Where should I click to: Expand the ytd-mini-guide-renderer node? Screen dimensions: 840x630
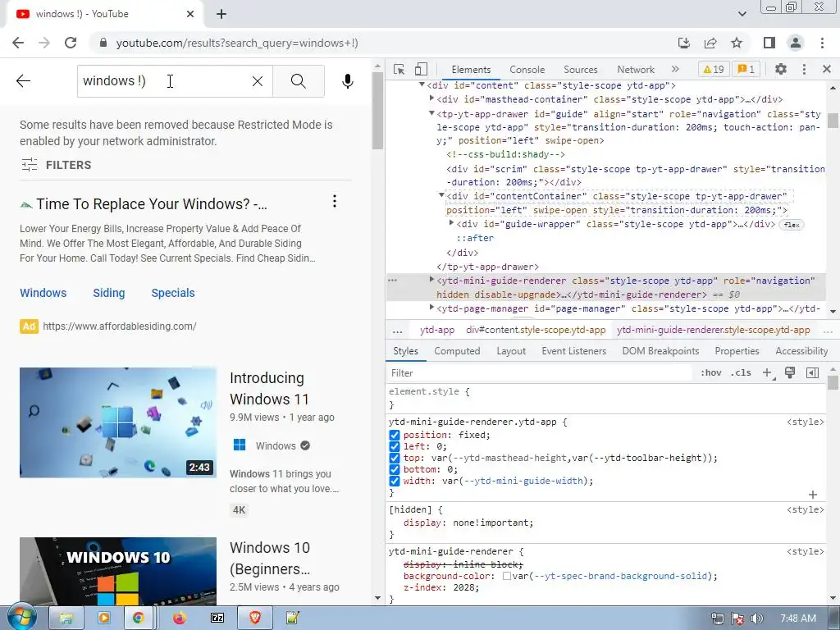pos(431,280)
